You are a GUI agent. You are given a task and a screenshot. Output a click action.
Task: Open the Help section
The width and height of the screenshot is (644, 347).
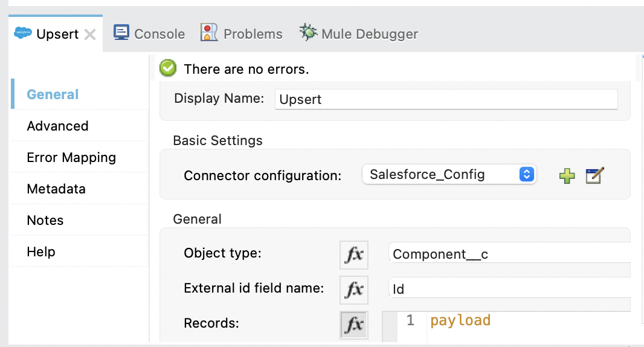coord(41,251)
